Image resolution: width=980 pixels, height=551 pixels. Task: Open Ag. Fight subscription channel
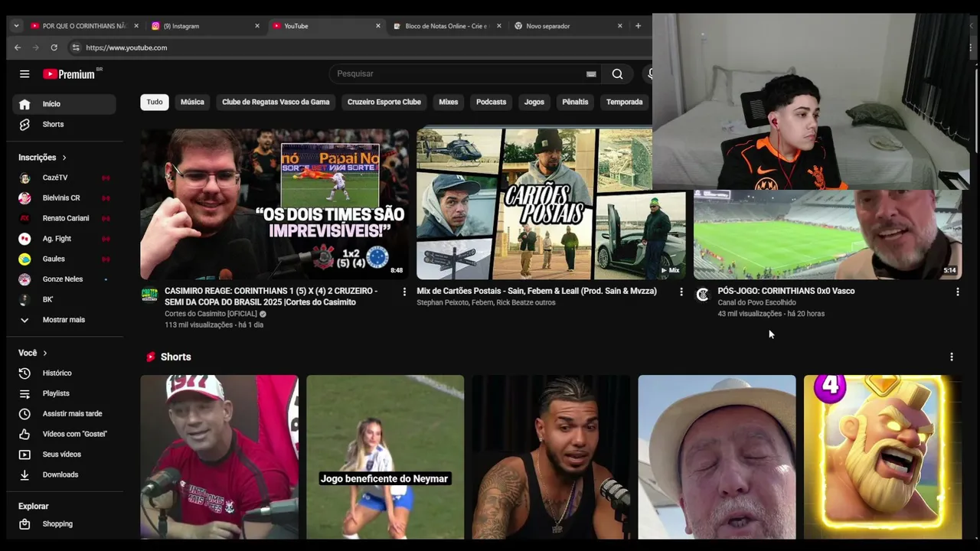(64, 239)
